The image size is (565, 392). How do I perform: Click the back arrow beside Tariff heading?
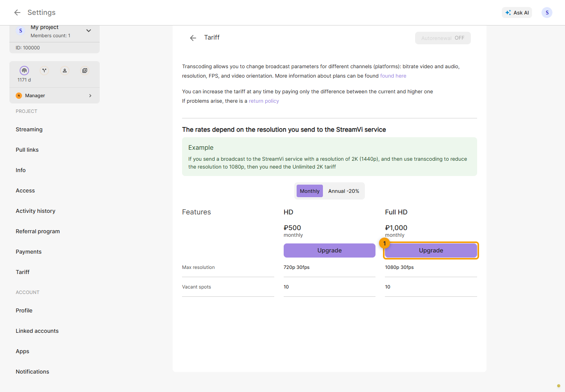point(193,38)
